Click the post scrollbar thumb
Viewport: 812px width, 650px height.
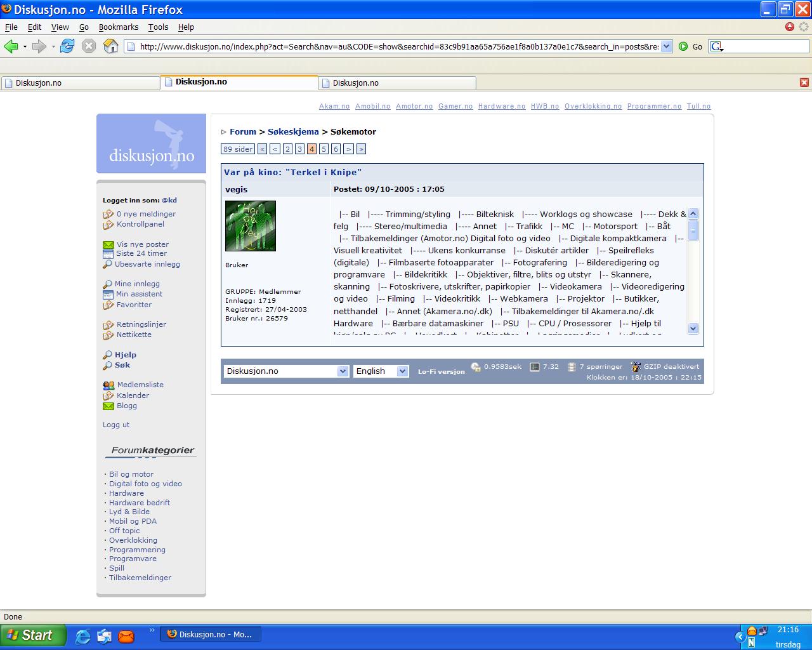[x=693, y=230]
